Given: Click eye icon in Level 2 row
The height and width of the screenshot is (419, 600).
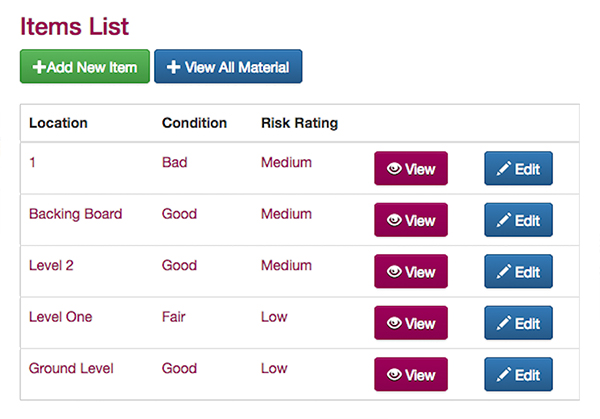Looking at the screenshot, I should click(394, 272).
